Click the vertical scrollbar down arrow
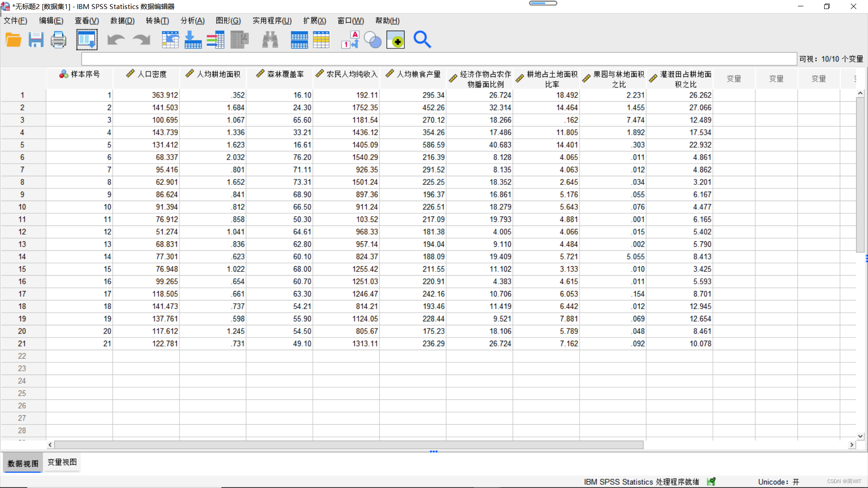Image resolution: width=868 pixels, height=488 pixels. coord(860,436)
